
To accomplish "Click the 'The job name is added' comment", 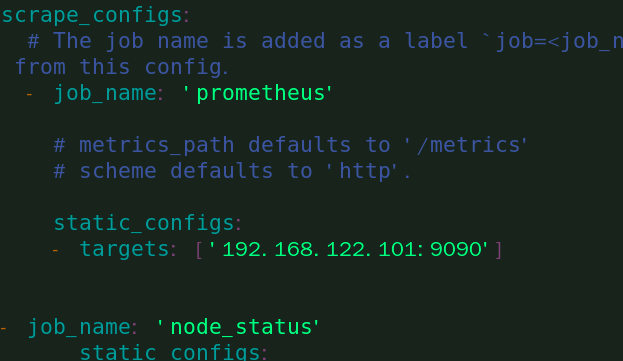I will (x=325, y=41).
